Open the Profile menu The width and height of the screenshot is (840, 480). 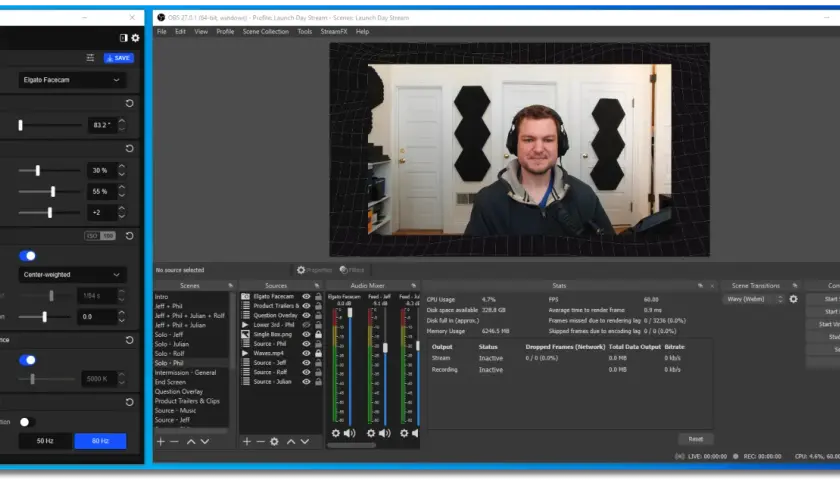point(225,32)
